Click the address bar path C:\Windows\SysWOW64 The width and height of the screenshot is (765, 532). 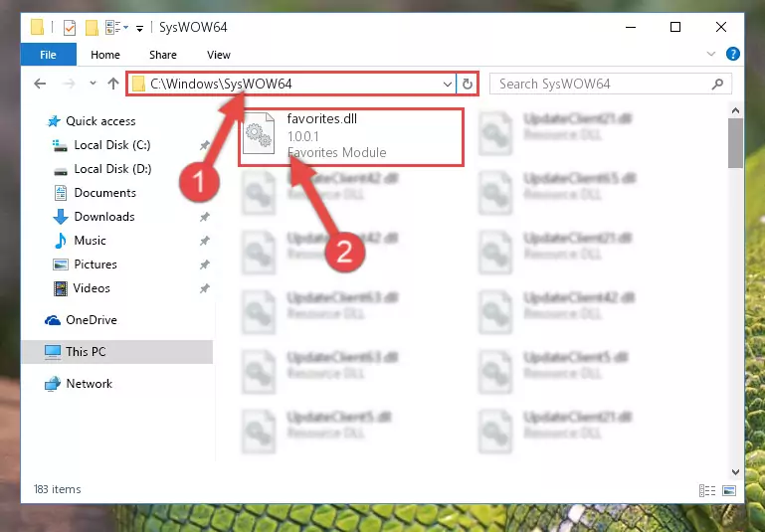point(221,84)
